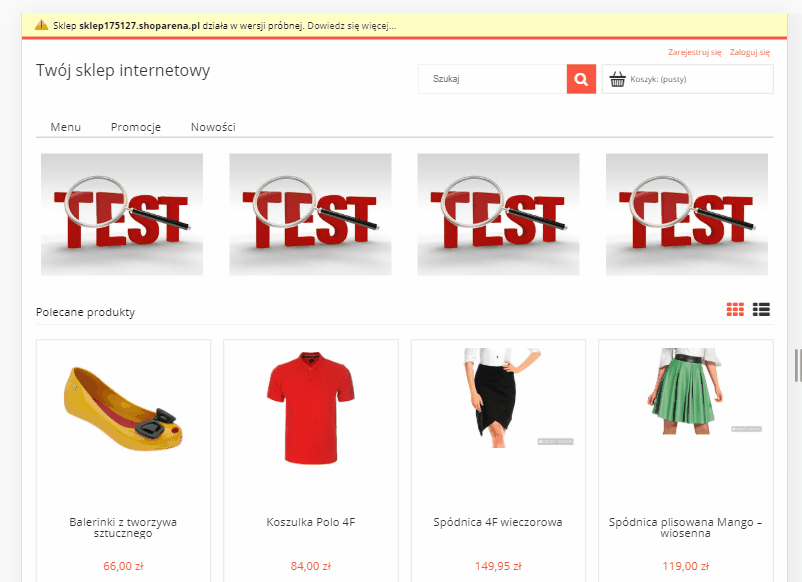Click the page vertical scrollbar handle
The image size is (802, 582).
(797, 365)
